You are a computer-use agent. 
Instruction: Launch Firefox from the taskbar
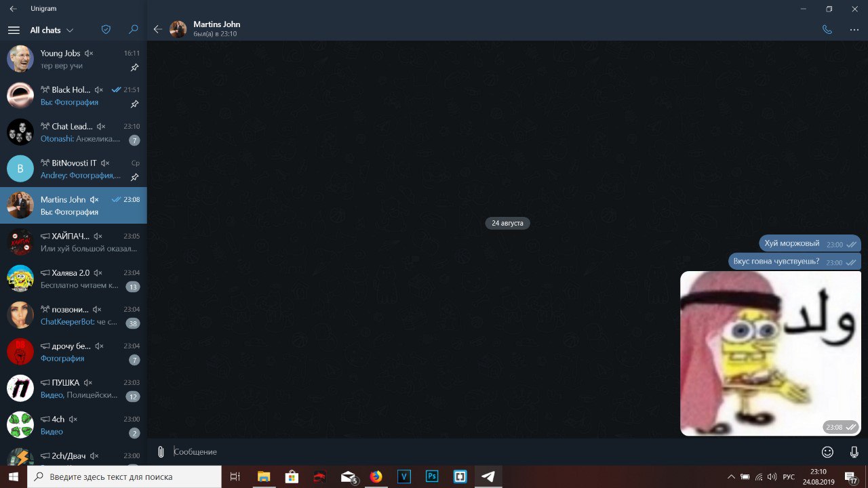tap(376, 476)
